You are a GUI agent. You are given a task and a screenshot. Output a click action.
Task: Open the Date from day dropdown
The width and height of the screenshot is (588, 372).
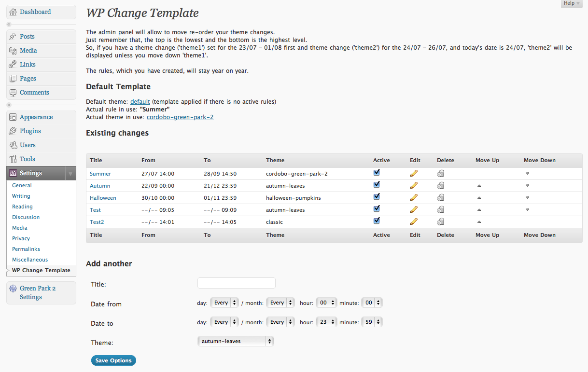point(224,303)
